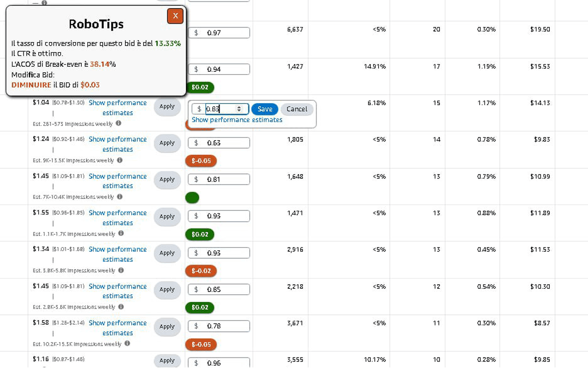Cancel the bid edit
The image size is (588, 368).
click(297, 109)
